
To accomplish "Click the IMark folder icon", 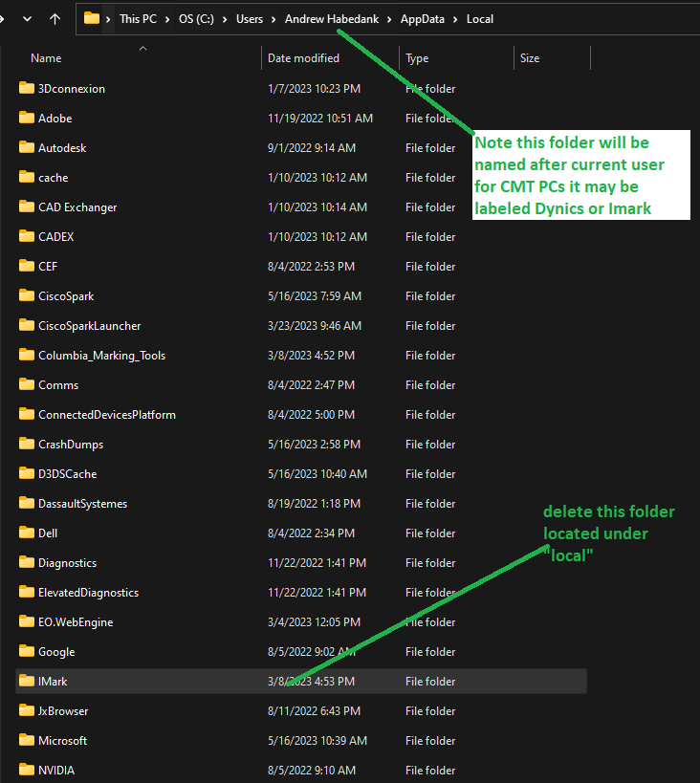I will click(27, 681).
